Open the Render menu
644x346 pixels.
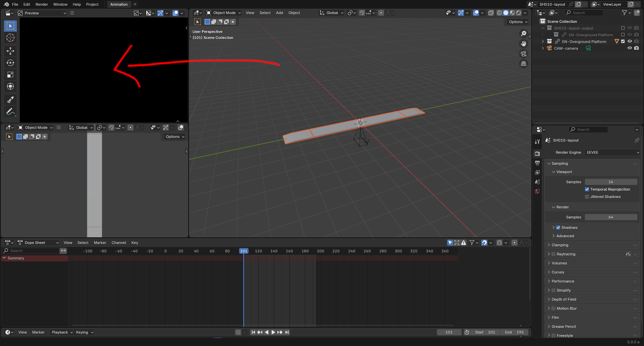tap(42, 4)
